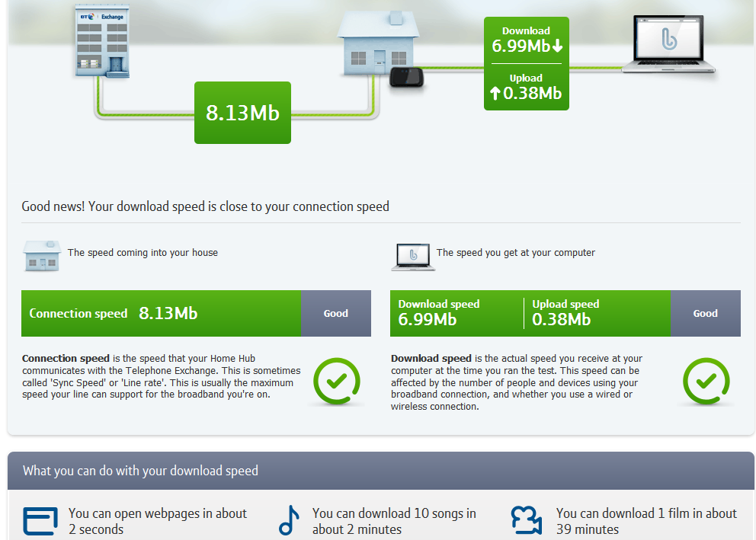Click the house illustration in the diagram
The image size is (756, 540).
click(378, 44)
